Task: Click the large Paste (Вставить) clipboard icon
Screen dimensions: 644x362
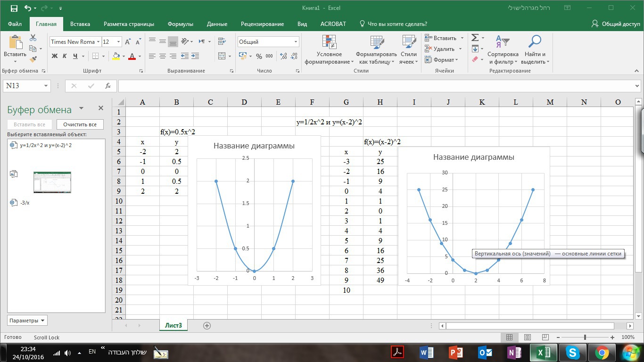Action: click(x=15, y=43)
